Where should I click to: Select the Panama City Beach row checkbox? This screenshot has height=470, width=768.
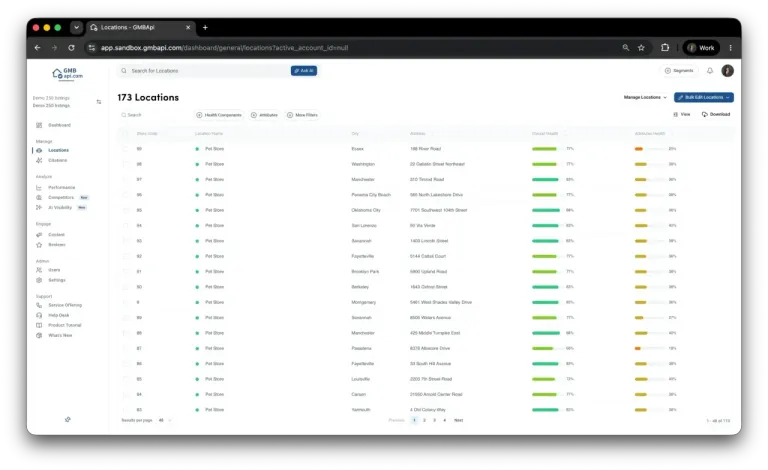click(x=125, y=195)
